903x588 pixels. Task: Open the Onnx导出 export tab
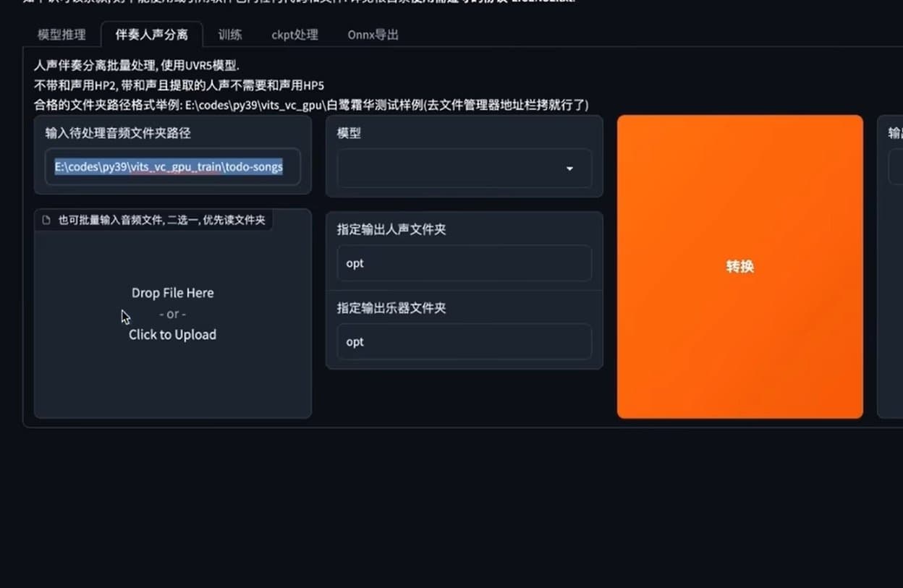372,34
